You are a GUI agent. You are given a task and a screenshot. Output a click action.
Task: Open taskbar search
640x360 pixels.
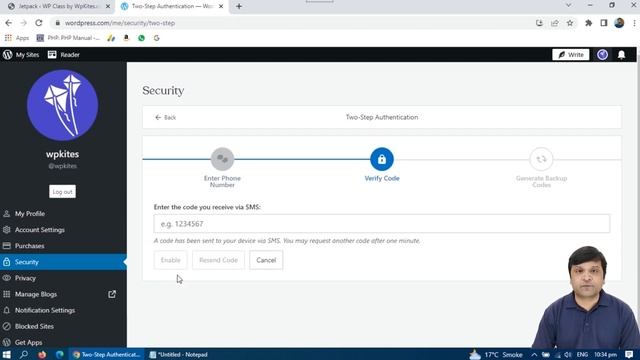(x=24, y=354)
